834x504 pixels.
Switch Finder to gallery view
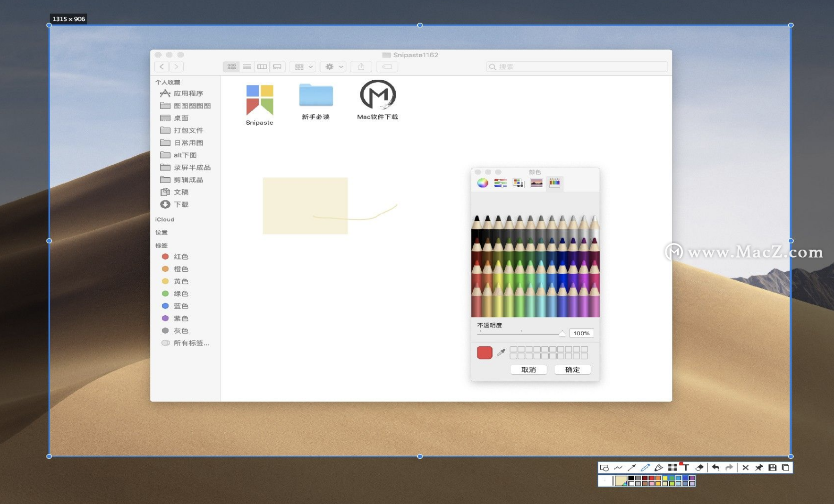point(278,67)
